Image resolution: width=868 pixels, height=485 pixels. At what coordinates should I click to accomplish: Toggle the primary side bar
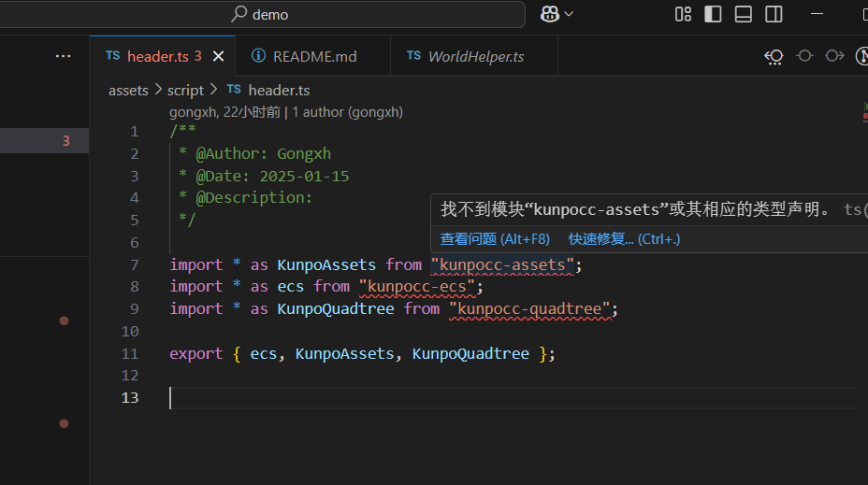pos(713,14)
